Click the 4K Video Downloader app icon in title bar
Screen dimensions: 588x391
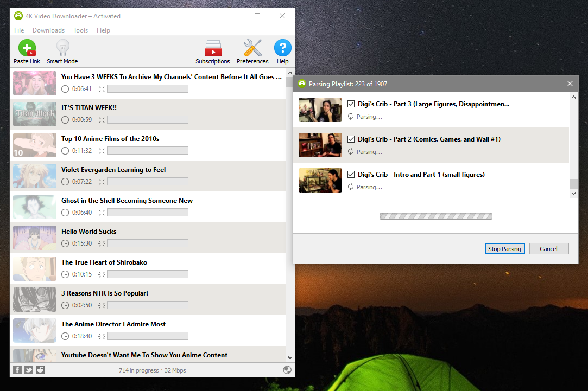pyautogui.click(x=18, y=16)
